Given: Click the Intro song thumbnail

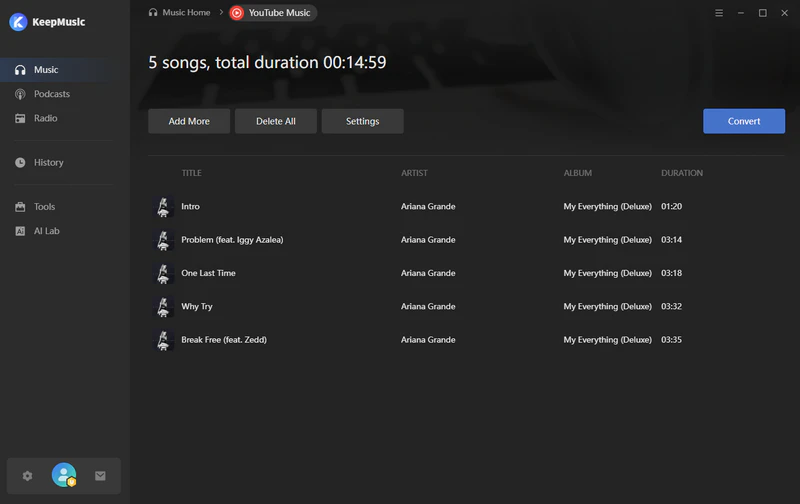Looking at the screenshot, I should tap(164, 207).
